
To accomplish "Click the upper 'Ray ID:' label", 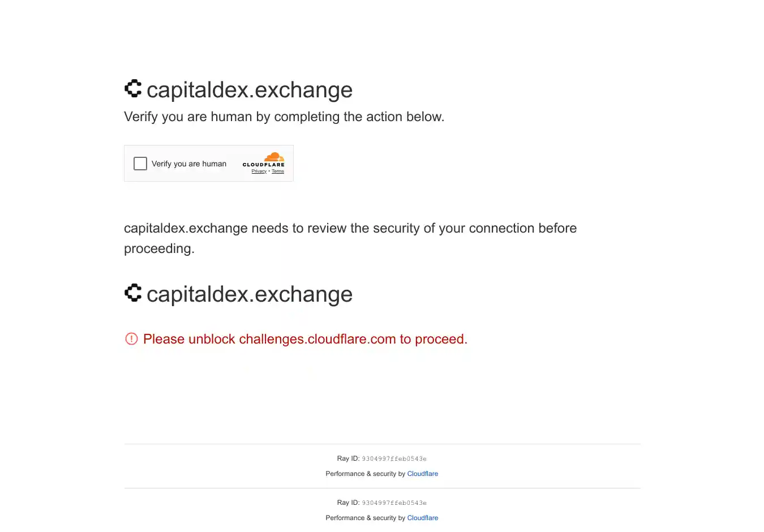I will [x=348, y=458].
